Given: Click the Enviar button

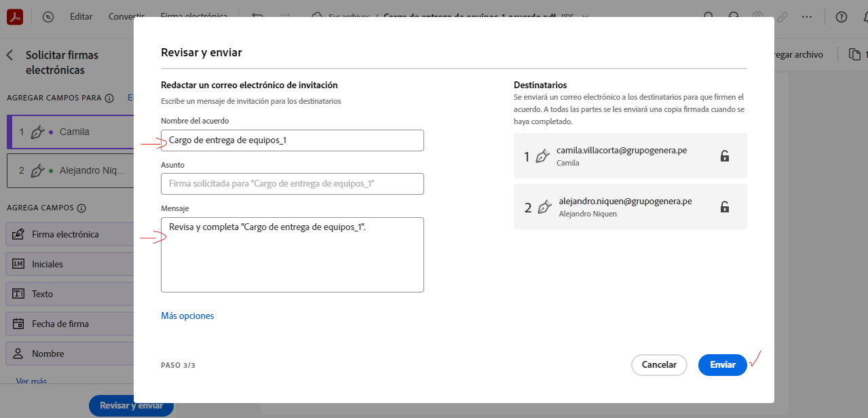Looking at the screenshot, I should click(723, 365).
